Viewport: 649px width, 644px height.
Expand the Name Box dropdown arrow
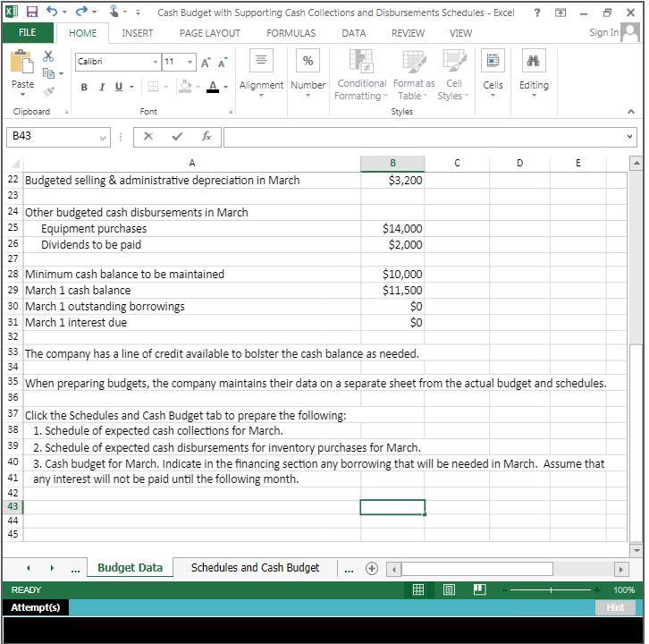[103, 138]
